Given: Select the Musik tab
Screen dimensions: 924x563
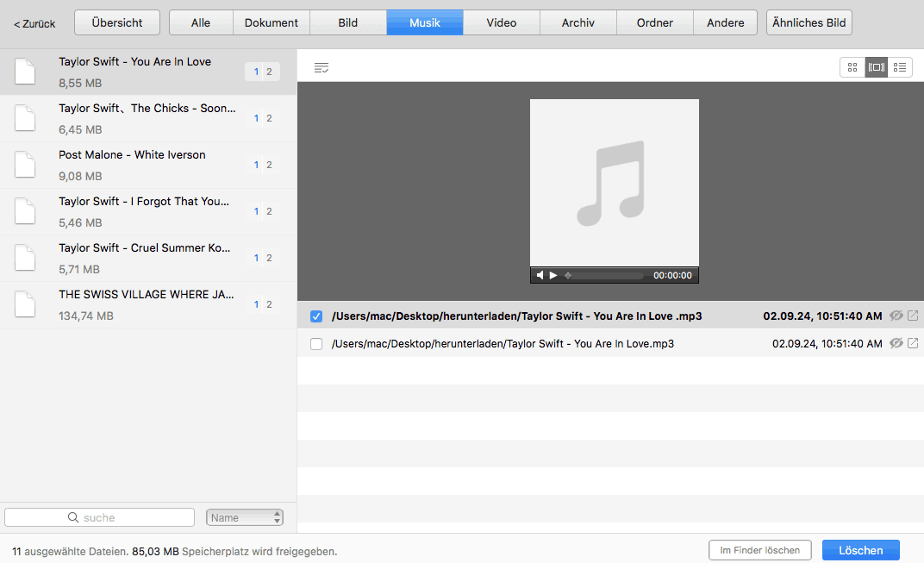Looking at the screenshot, I should coord(425,22).
